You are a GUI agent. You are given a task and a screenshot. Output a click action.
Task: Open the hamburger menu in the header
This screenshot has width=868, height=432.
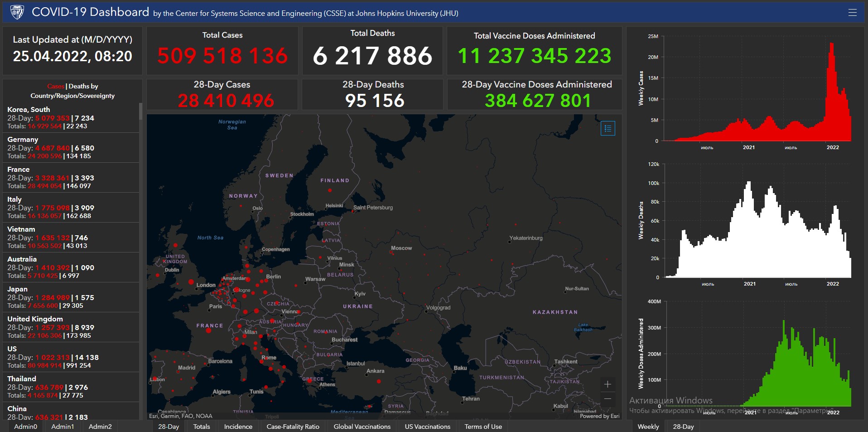852,13
